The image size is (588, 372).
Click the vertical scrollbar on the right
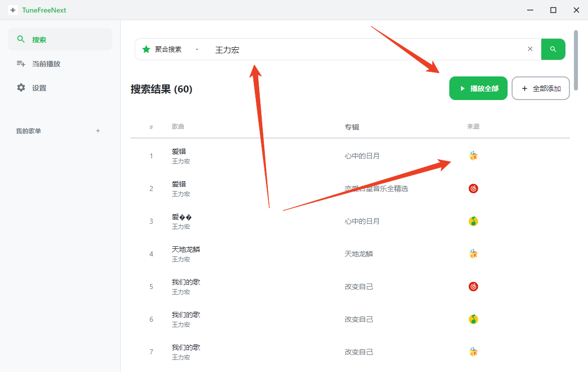576,60
